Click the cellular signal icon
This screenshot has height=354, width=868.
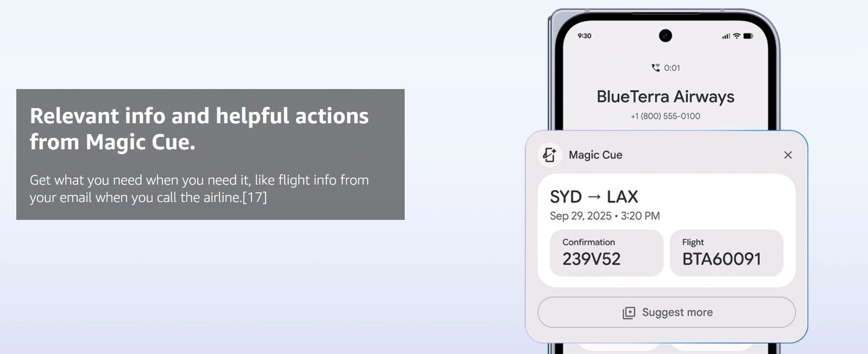pyautogui.click(x=726, y=36)
